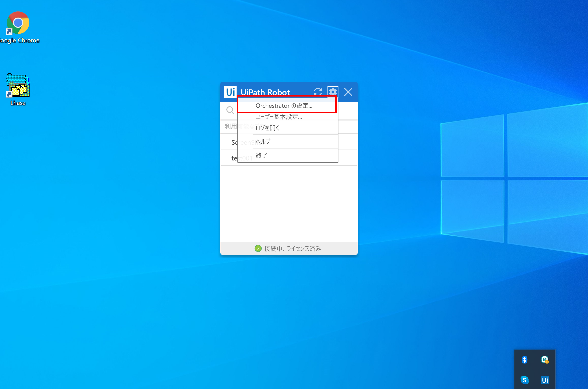Click the UiPath logo in title bar
This screenshot has height=389, width=588.
230,92
